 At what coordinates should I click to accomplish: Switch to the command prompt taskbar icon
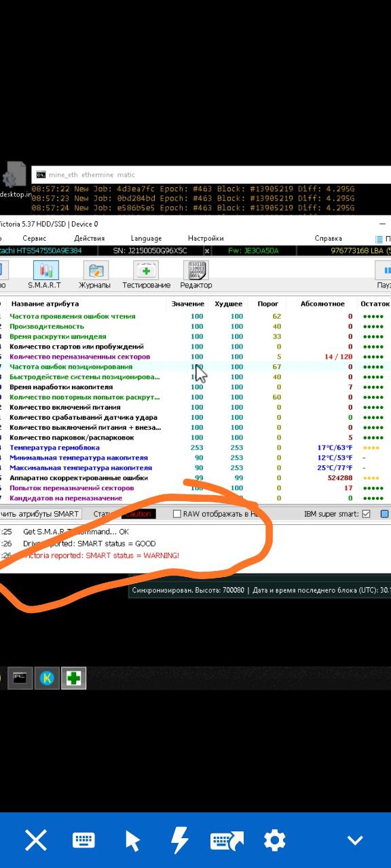click(x=20, y=678)
